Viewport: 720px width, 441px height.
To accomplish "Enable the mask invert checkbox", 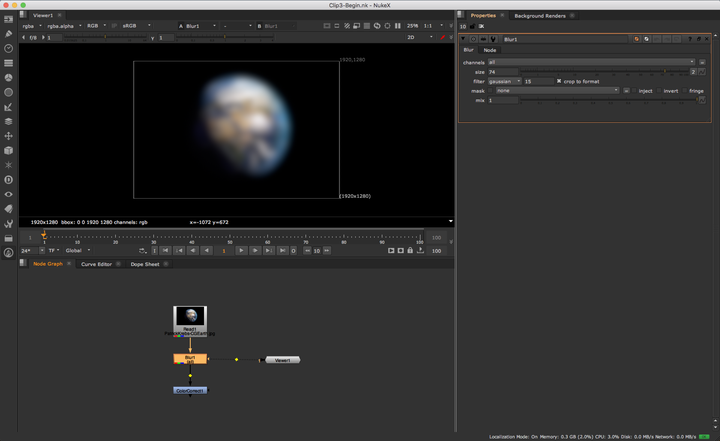I will (x=660, y=90).
